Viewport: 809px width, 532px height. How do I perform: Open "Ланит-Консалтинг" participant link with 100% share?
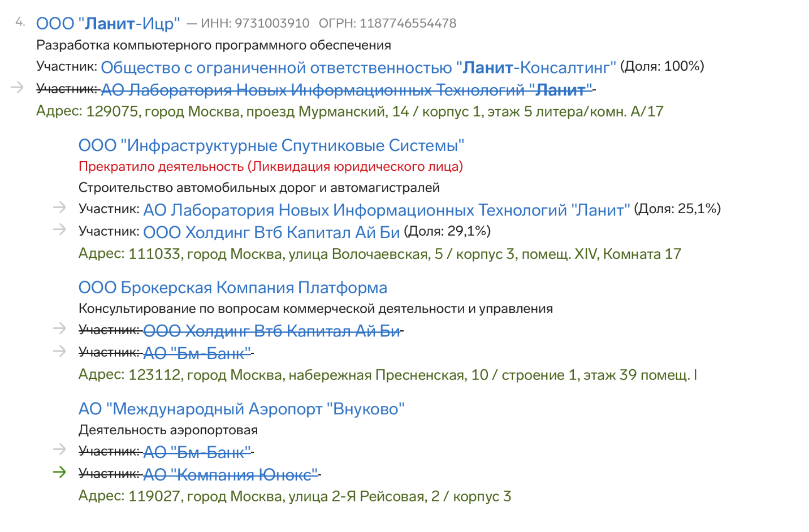point(358,68)
